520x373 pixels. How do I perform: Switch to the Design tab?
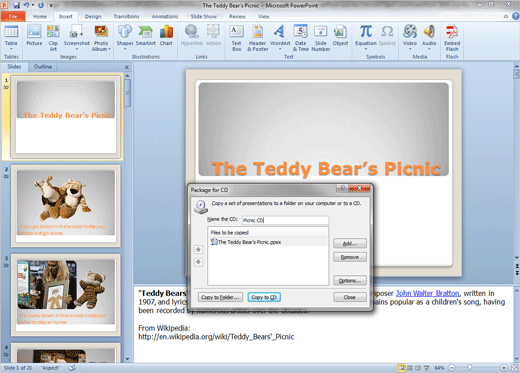click(x=93, y=16)
